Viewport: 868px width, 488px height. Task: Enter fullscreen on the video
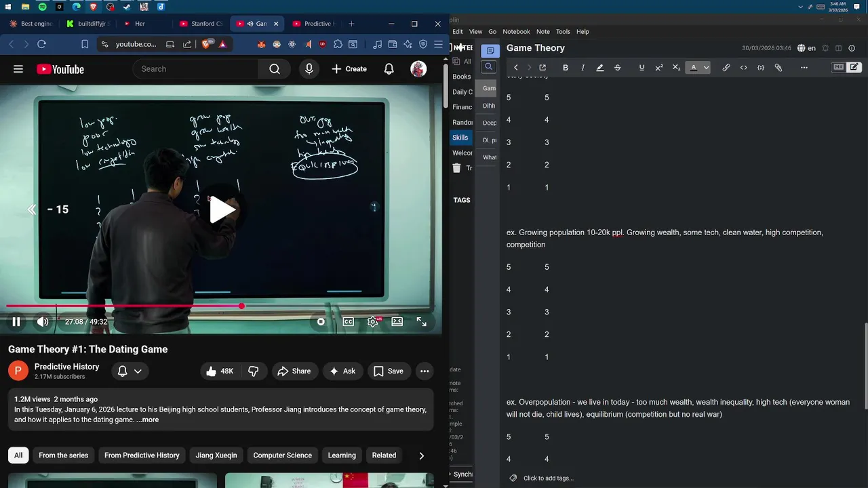[422, 322]
